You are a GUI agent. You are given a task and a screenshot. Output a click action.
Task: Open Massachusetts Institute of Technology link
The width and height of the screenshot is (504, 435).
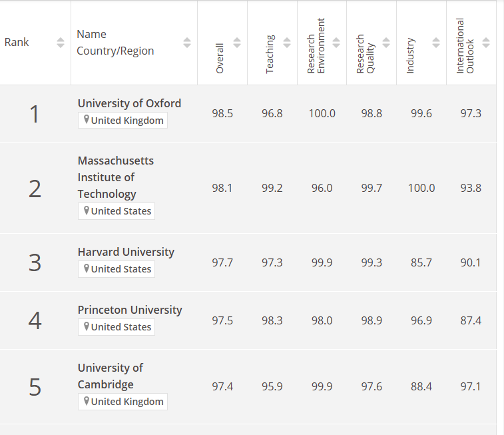(x=116, y=177)
